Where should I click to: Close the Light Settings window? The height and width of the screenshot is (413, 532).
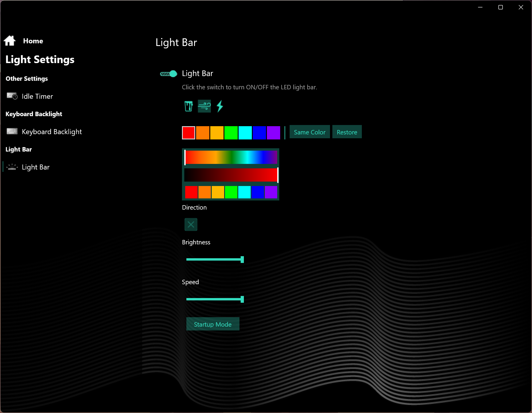tap(521, 7)
